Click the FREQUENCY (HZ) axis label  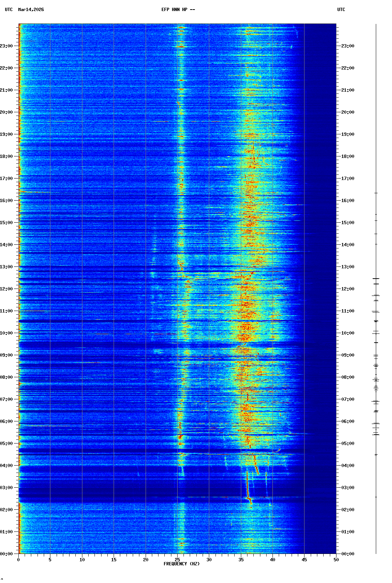pos(181,564)
